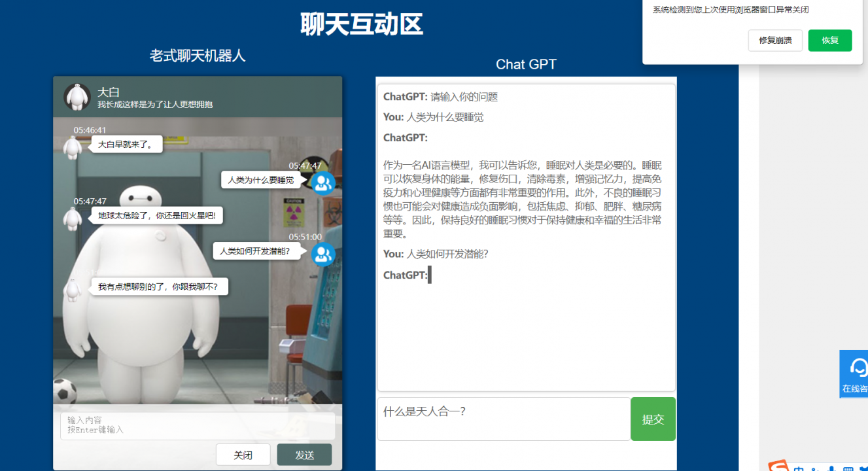
Task: Click the 我长成这样是为了让人更想拥抱 tagline
Action: coord(155,105)
